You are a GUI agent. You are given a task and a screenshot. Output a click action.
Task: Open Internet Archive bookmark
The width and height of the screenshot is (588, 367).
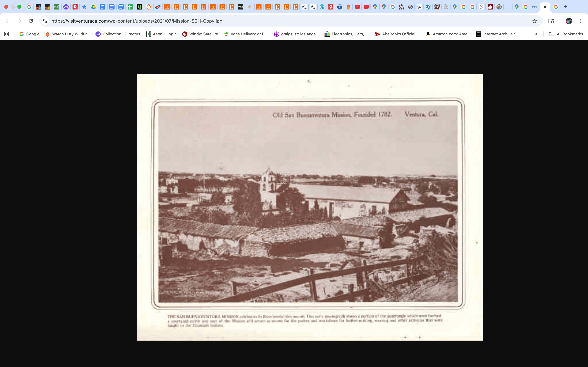498,34
